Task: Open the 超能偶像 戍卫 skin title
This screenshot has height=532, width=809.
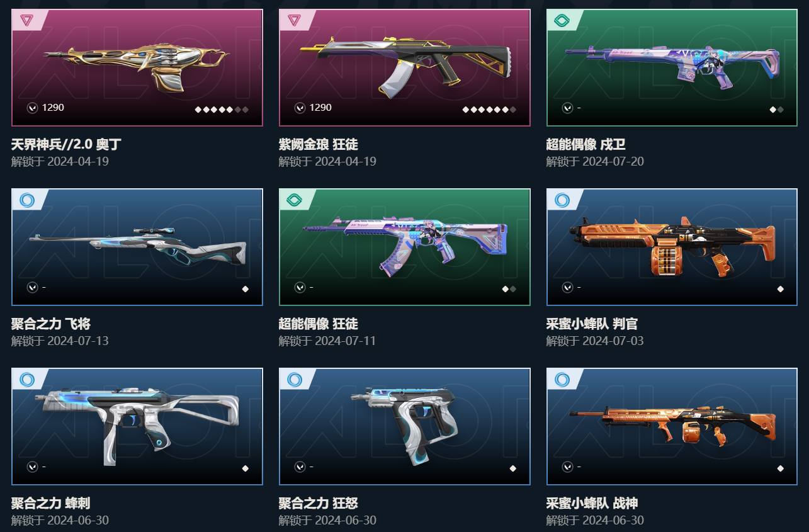Action: tap(586, 144)
